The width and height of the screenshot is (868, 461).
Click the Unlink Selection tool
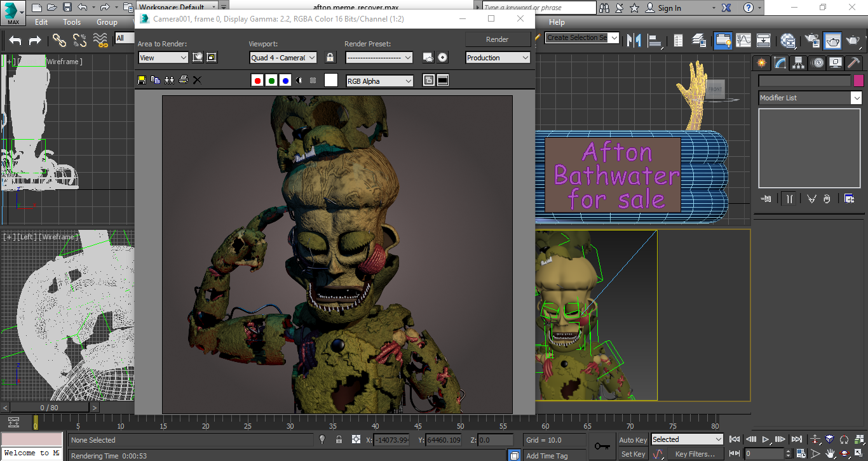tap(79, 41)
